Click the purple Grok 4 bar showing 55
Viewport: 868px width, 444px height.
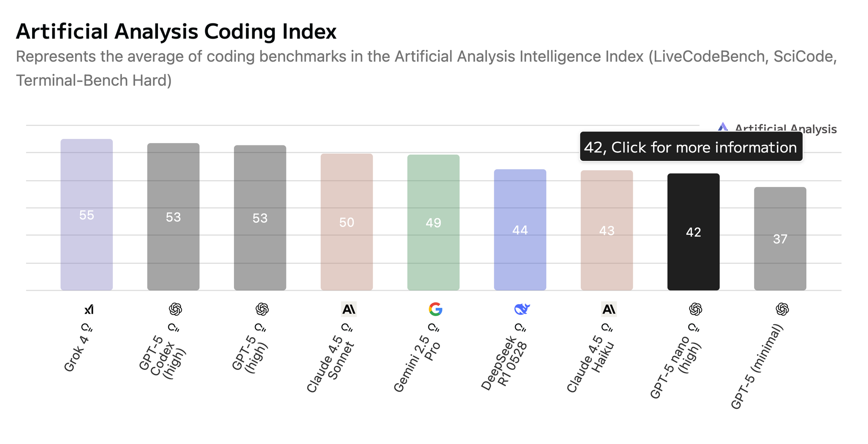86,215
